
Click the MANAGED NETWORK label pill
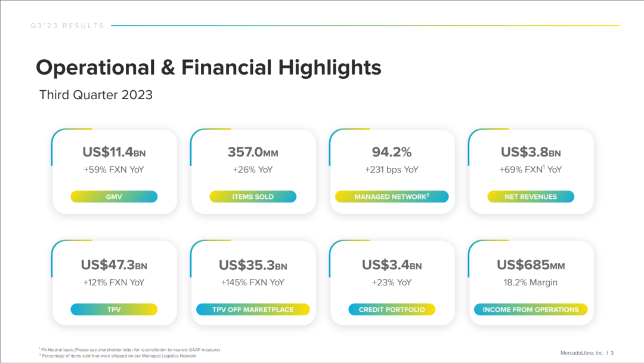coord(392,196)
